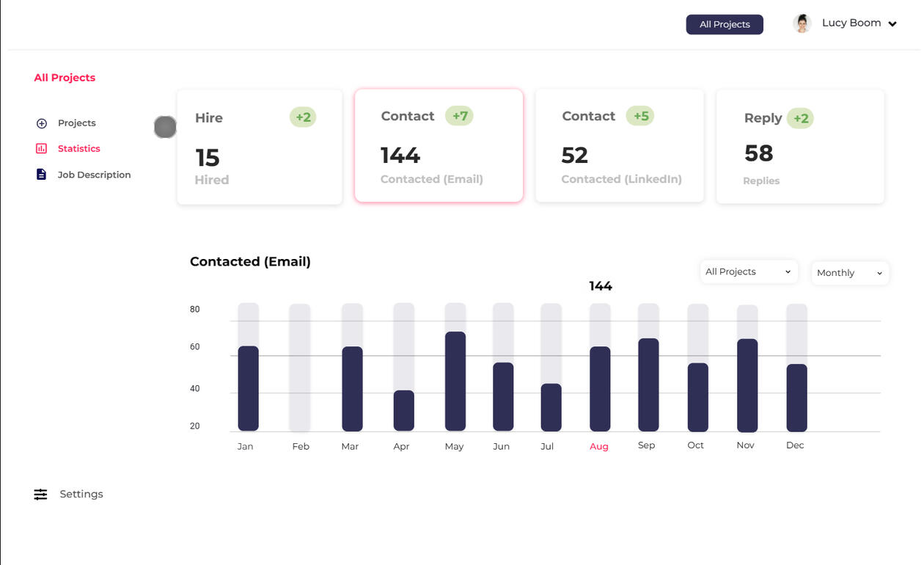Open the Statistics menu item
The height and width of the screenshot is (565, 924).
pyautogui.click(x=78, y=149)
